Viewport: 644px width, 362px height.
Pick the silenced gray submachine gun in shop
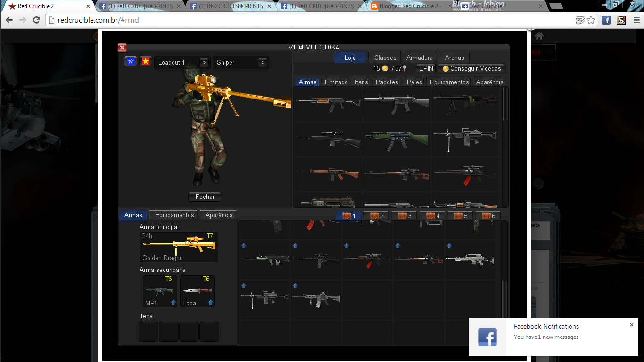[396, 104]
